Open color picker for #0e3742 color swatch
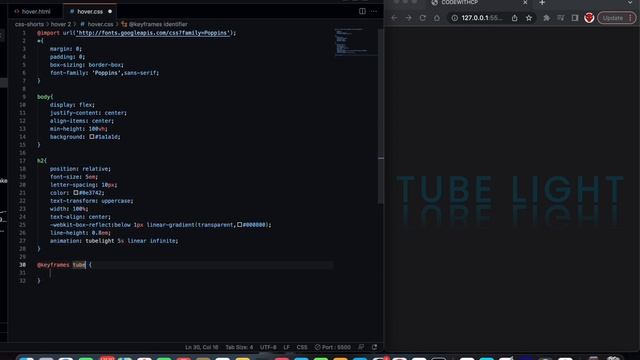640x360 pixels. pos(76,193)
